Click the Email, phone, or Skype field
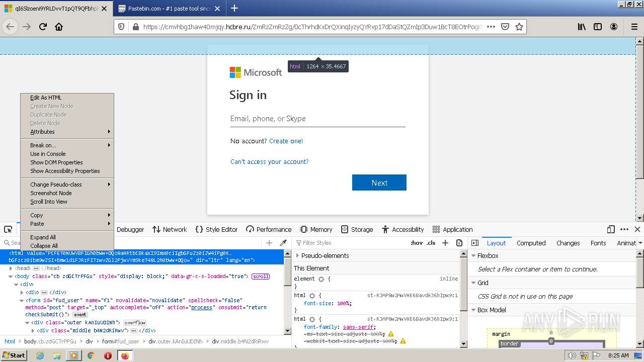Screen dimensions: 644x362 click(317, 119)
